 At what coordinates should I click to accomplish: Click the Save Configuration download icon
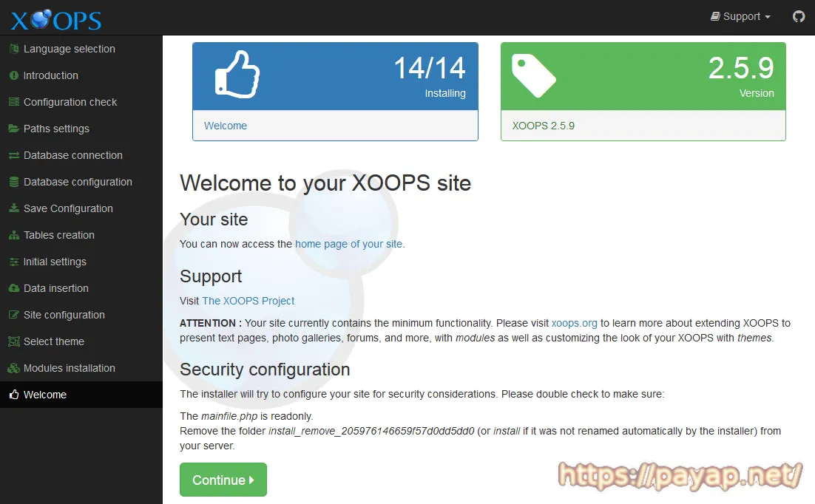14,208
